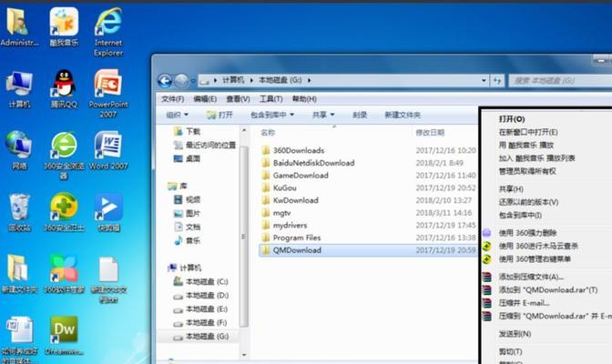This screenshot has width=612, height=364.
Task: Click the navigation pane scroll-down arrow
Action: (244, 355)
